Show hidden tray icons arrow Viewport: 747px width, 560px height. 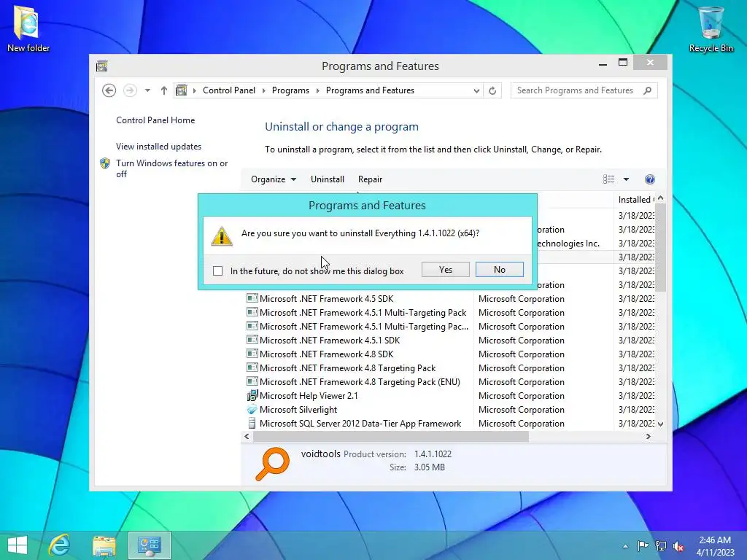tap(625, 546)
